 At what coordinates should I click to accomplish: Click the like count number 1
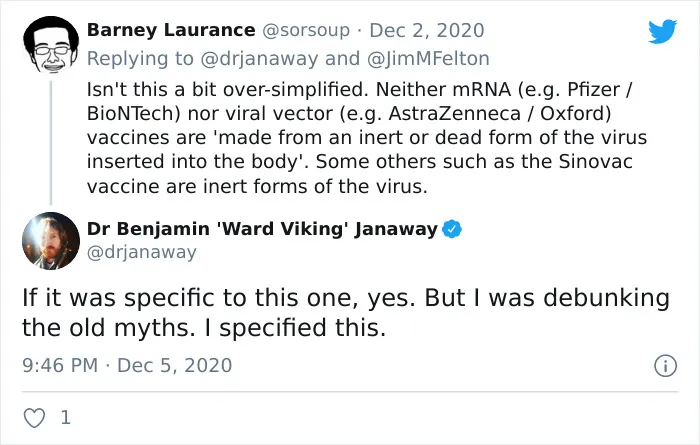pos(66,418)
